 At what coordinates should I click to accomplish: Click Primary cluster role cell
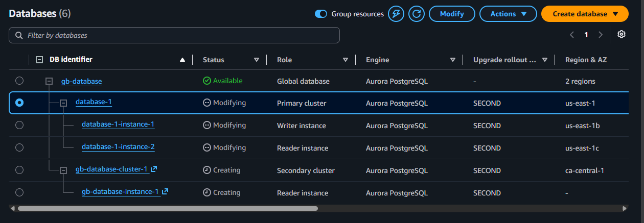point(302,103)
